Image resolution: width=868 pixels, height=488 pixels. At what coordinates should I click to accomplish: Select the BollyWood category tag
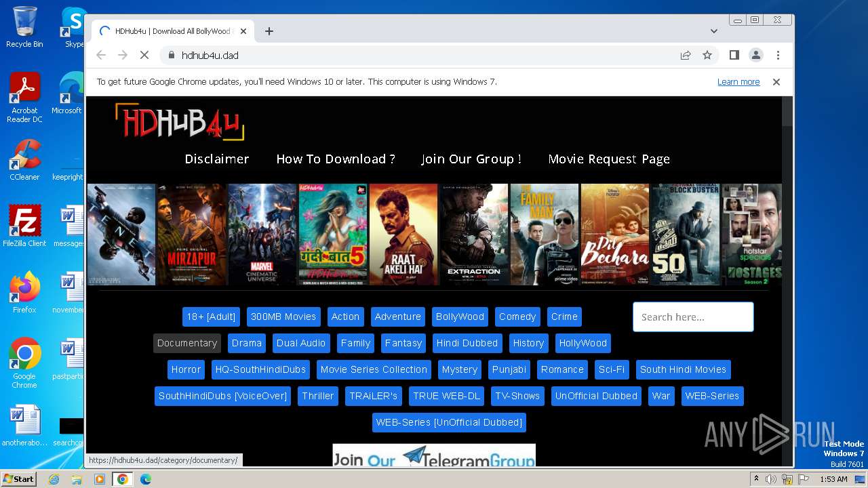460,317
